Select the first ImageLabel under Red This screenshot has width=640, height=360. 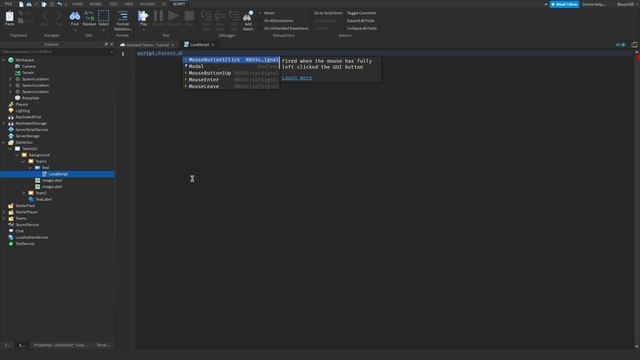click(52, 180)
